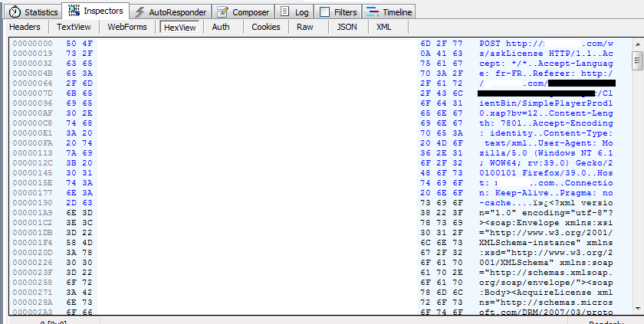The height and width of the screenshot is (324, 644).
Task: Click hex bytes 48 6F 73
Action: (x=442, y=172)
